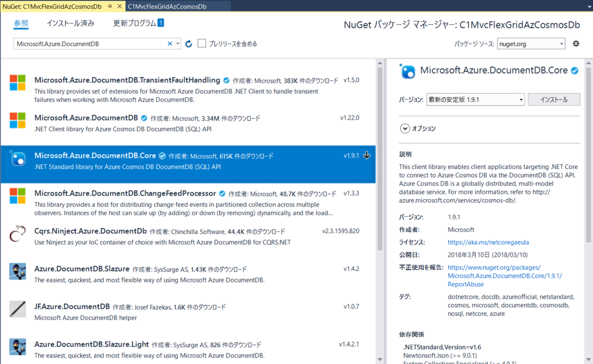The image size is (593, 364).
Task: Click the ChangeFeedProcessor package Microsoft logo
Action: pos(17,196)
